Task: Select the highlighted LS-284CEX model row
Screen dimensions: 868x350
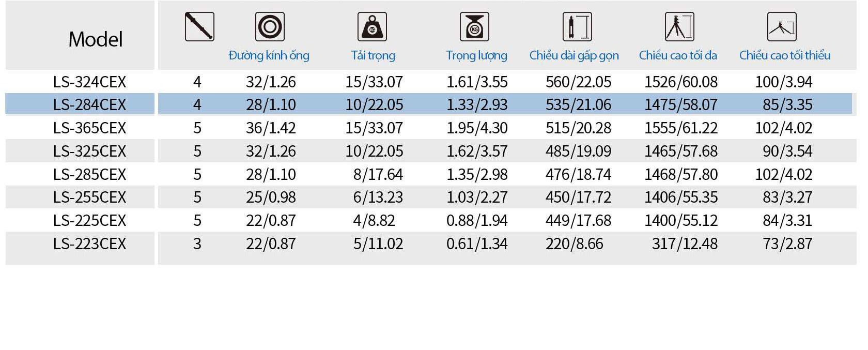Action: point(90,104)
